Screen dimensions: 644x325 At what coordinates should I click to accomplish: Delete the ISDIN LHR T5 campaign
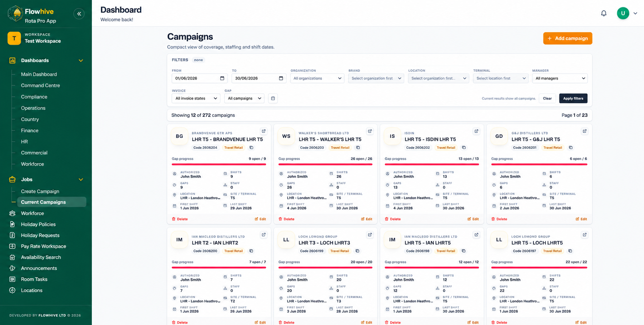tap(393, 219)
